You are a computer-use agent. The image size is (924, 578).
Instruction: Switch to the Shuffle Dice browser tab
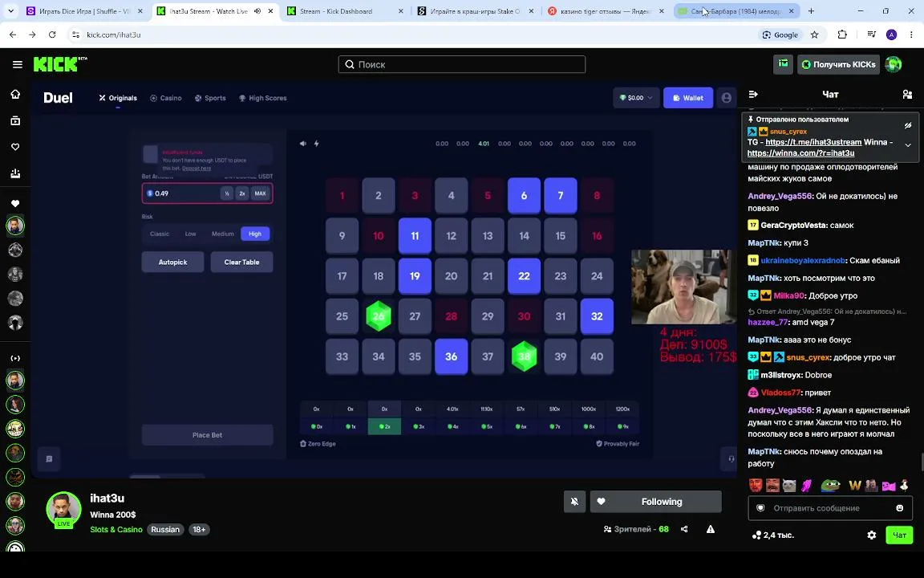pos(85,10)
